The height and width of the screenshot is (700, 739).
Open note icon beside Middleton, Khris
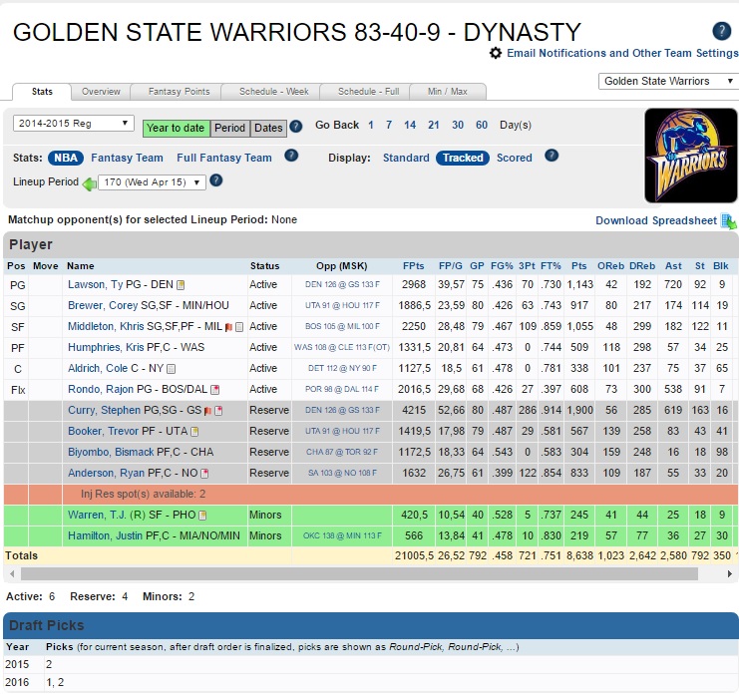(239, 327)
